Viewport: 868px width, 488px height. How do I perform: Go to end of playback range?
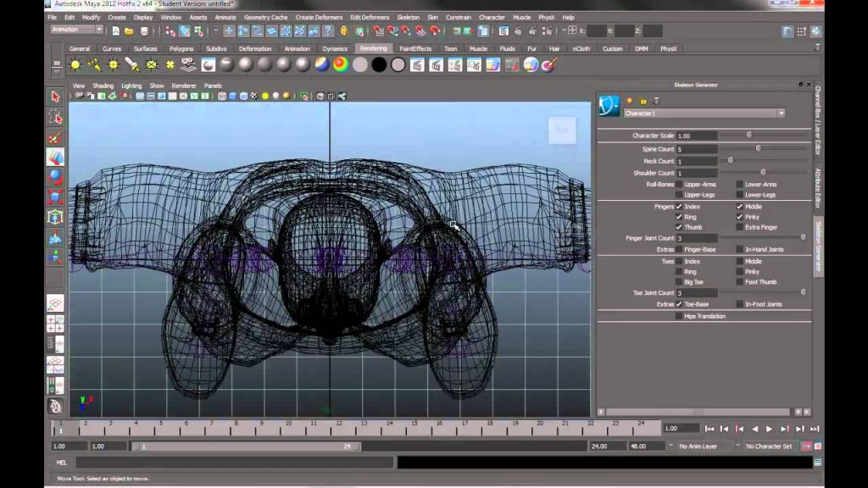815,429
